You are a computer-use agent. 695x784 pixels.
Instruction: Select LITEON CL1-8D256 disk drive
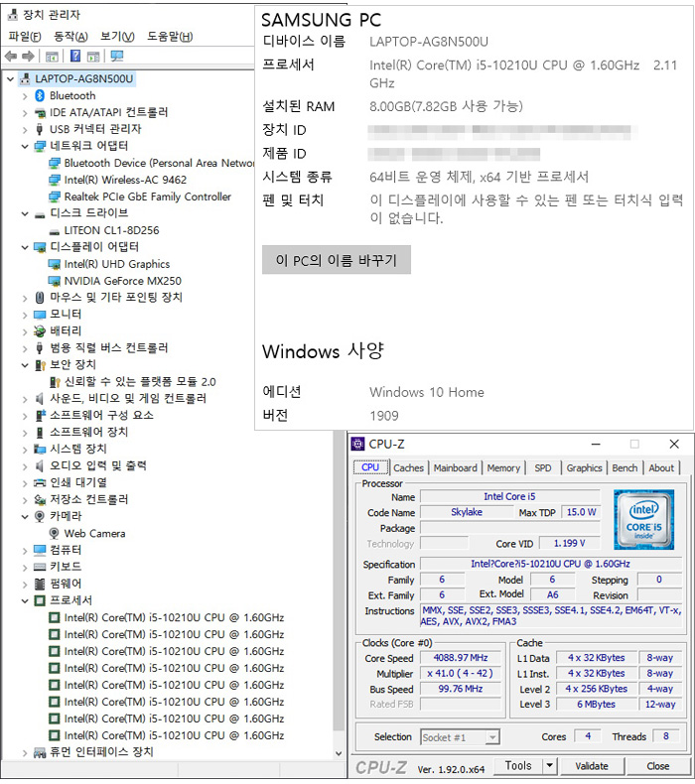pos(111,230)
